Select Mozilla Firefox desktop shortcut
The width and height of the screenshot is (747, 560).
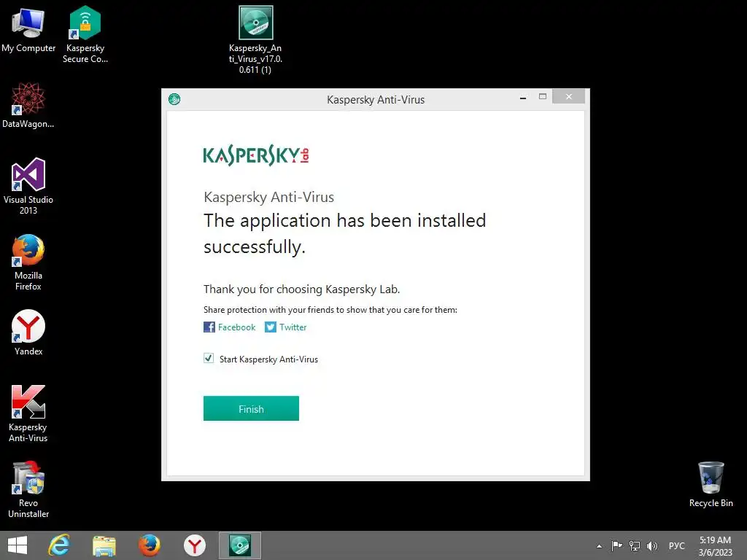point(28,262)
